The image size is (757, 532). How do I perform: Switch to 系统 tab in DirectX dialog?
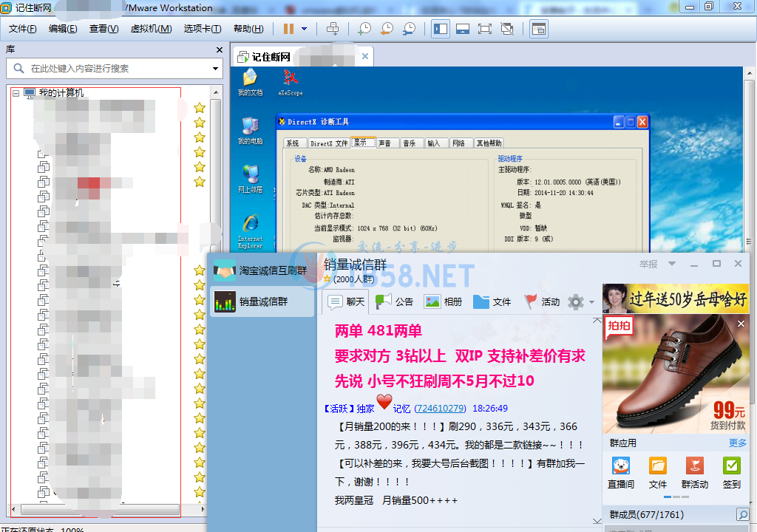[293, 143]
